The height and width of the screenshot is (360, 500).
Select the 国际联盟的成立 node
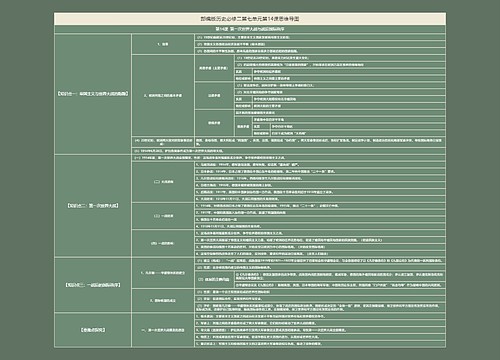pos(163,300)
